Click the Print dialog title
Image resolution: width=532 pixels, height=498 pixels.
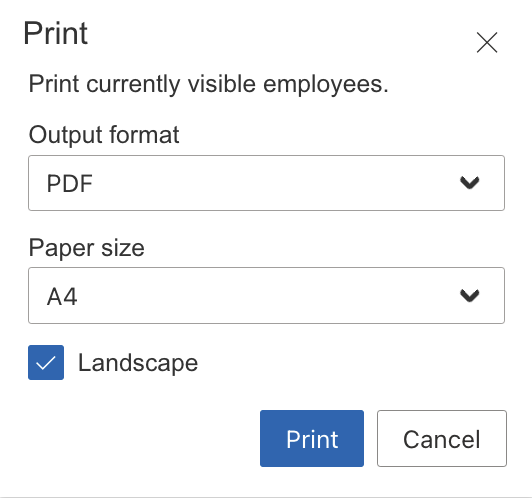56,33
